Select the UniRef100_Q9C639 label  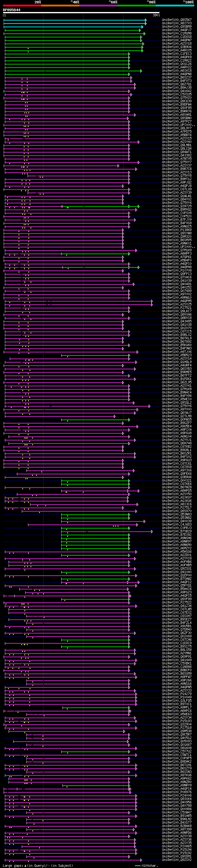coord(177,101)
